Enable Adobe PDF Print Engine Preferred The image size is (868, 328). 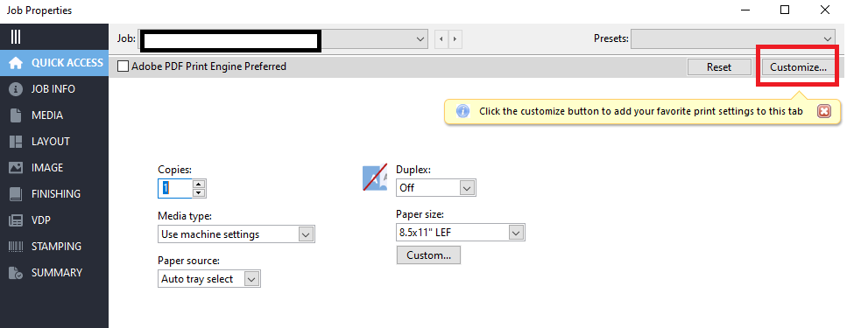click(123, 66)
